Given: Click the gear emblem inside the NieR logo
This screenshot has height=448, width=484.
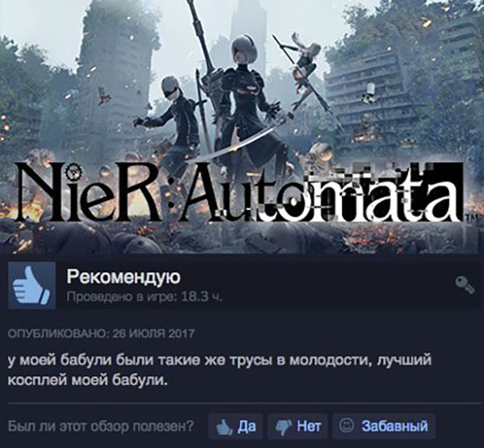Looking at the screenshot, I should click(x=73, y=172).
